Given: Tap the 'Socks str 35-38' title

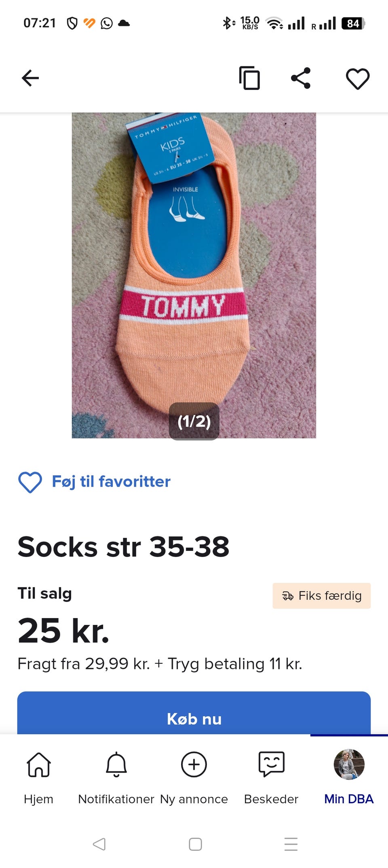Looking at the screenshot, I should 124,547.
